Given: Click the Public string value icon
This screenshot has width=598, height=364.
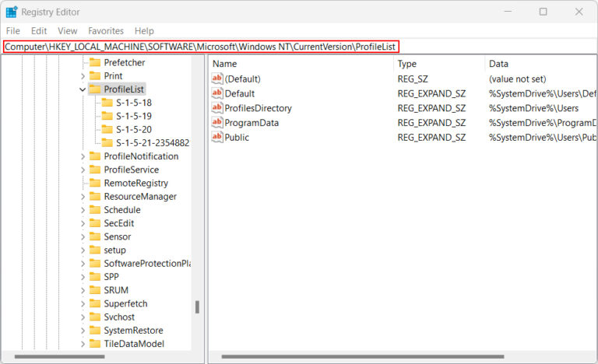Looking at the screenshot, I should tap(217, 137).
